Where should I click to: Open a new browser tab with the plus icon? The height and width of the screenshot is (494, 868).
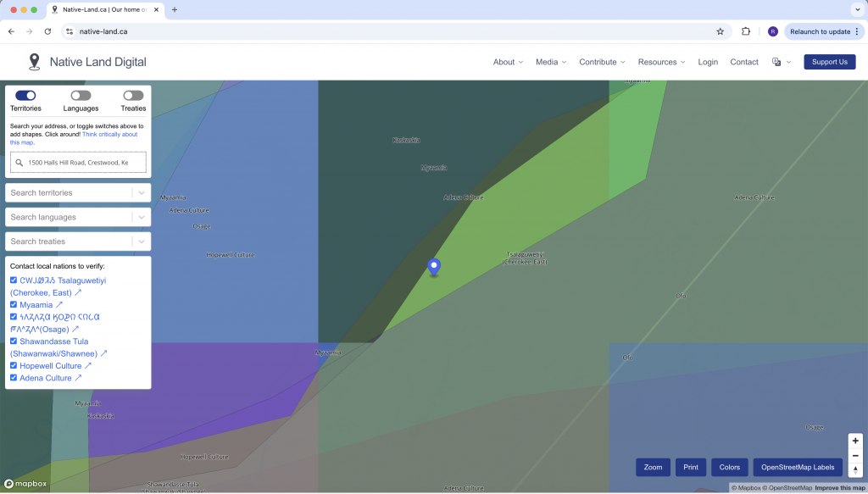(x=175, y=9)
